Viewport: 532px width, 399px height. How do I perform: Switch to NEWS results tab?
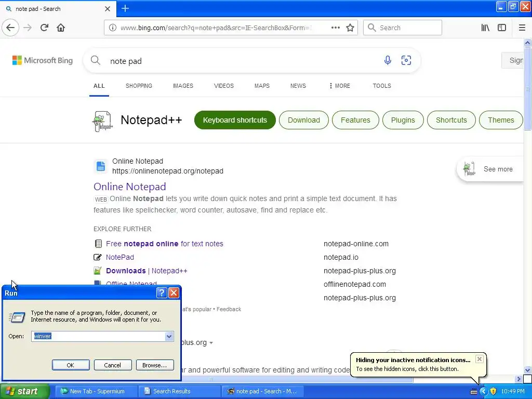tap(298, 86)
